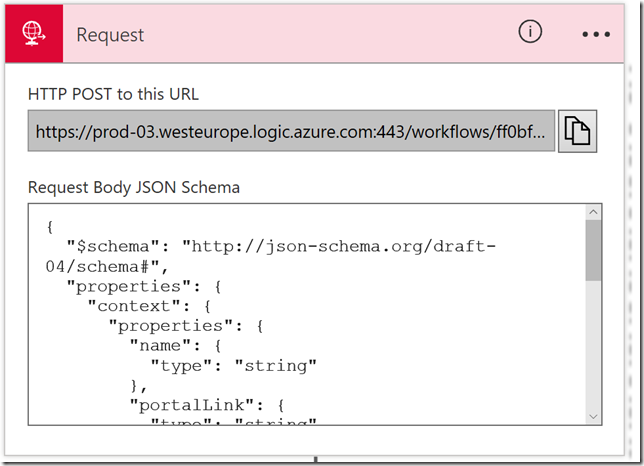This screenshot has height=466, width=644.
Task: Click the "Request Body JSON Schema" label
Action: pyautogui.click(x=133, y=187)
